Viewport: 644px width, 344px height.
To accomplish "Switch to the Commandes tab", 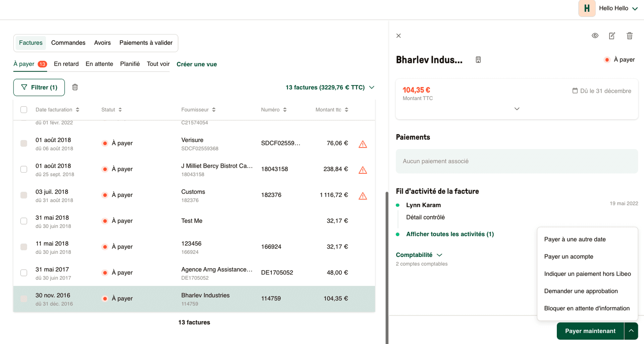I will (68, 43).
